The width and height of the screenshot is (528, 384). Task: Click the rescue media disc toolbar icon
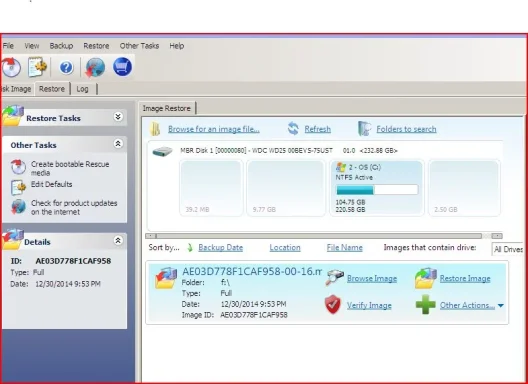(11, 67)
